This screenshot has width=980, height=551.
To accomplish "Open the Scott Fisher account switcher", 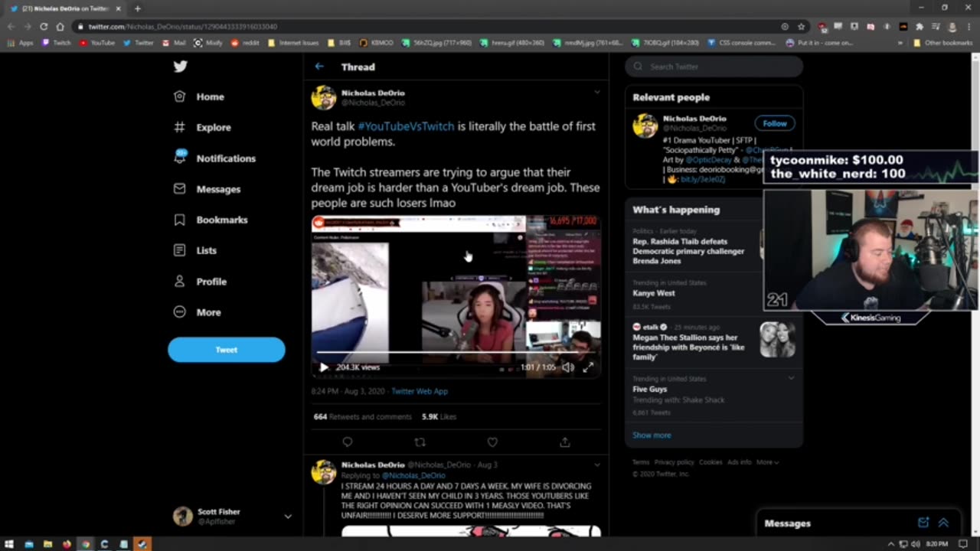I will [x=233, y=517].
